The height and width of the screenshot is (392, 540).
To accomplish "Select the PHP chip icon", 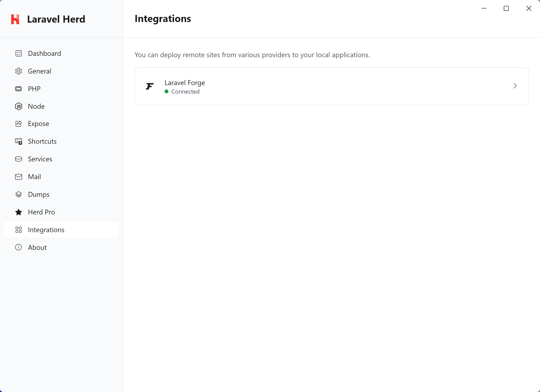I will click(x=18, y=88).
